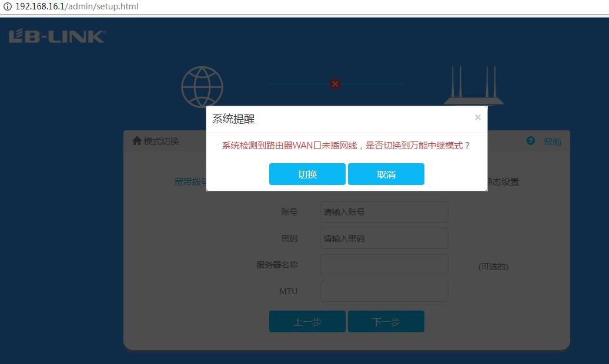This screenshot has width=609, height=364.
Task: Click the globe internet icon
Action: (x=202, y=87)
